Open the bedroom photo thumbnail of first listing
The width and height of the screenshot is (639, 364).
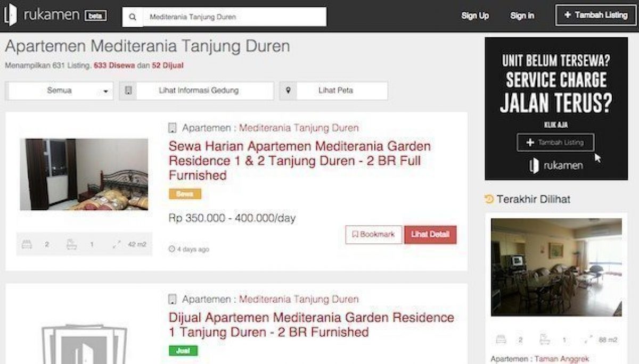point(84,175)
